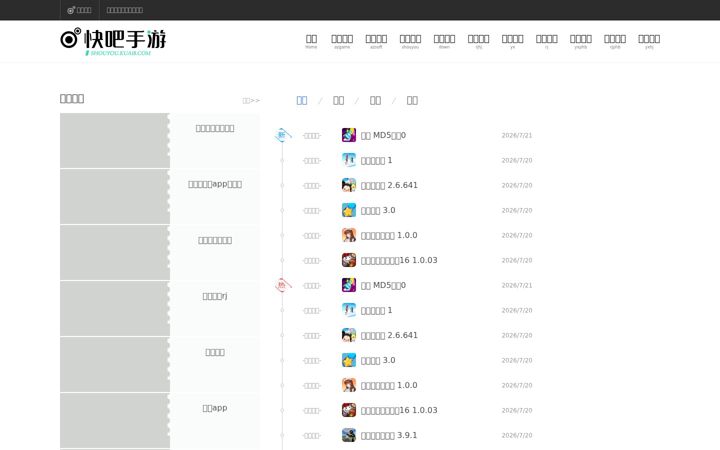Viewport: 720px width, 450px height.
Task: Click the Kuaiba Shouyou site logo
Action: 113,41
